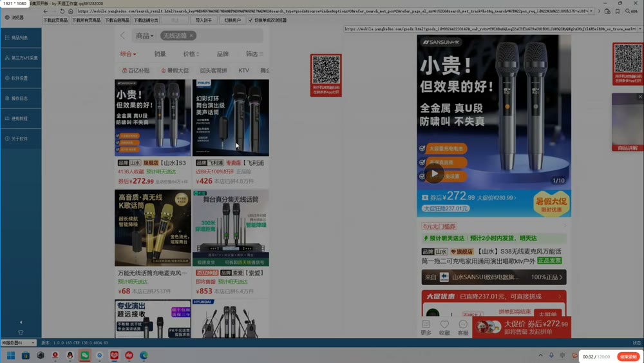Toggle the 切换单或双浏览器 checkbox
The height and width of the screenshot is (363, 644).
tap(250, 20)
